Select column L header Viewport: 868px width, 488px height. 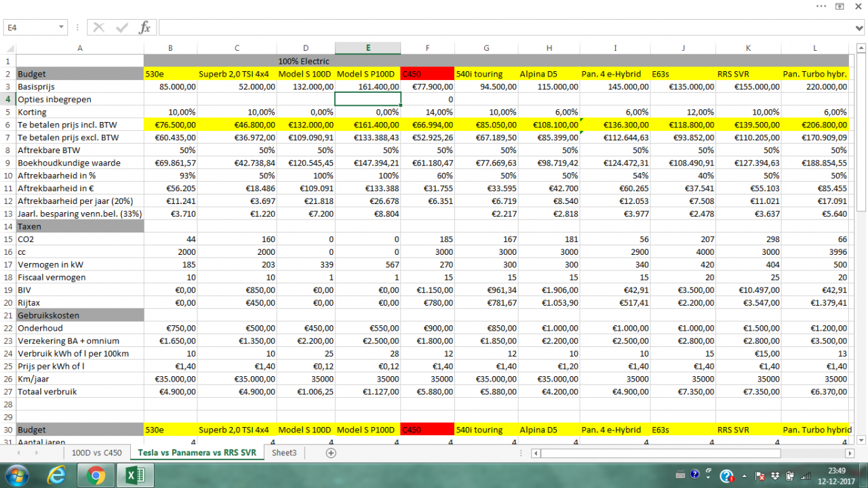[815, 48]
